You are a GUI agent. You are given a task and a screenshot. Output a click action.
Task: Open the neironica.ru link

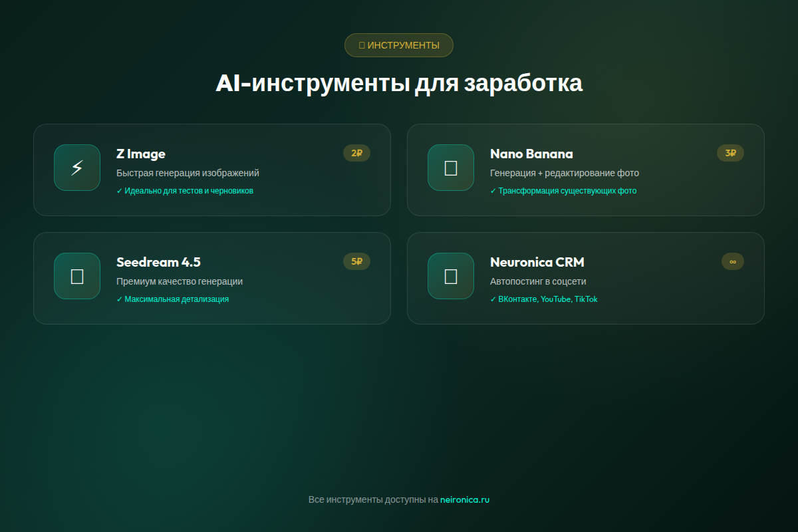pyautogui.click(x=464, y=499)
